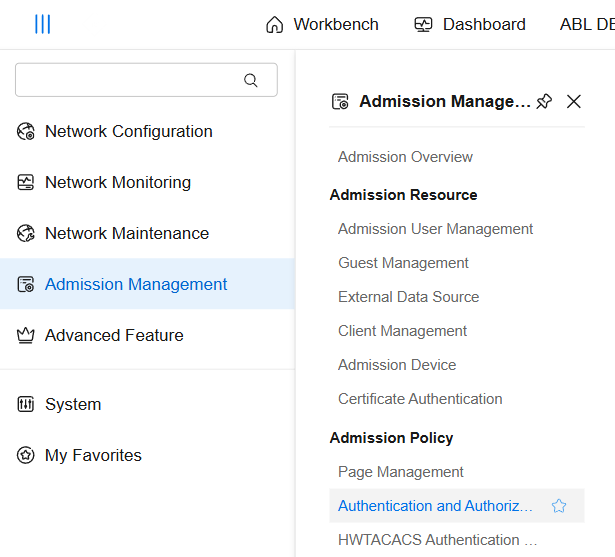Click the three-bar menu icon at top left
This screenshot has width=615, height=557.
pos(42,24)
